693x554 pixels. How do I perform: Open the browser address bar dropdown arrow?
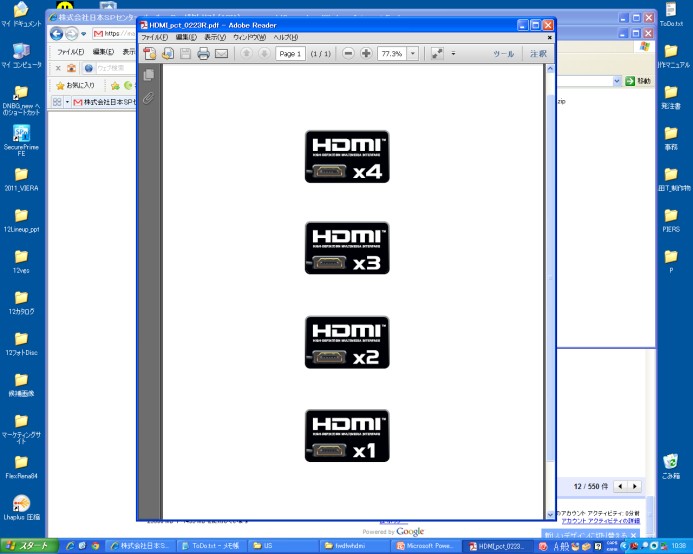click(x=617, y=81)
